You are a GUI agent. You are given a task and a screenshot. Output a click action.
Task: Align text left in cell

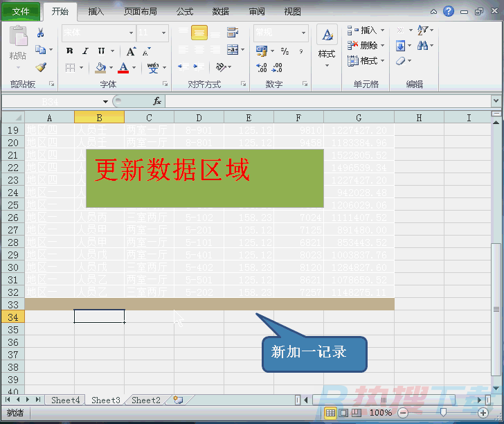[x=183, y=50]
